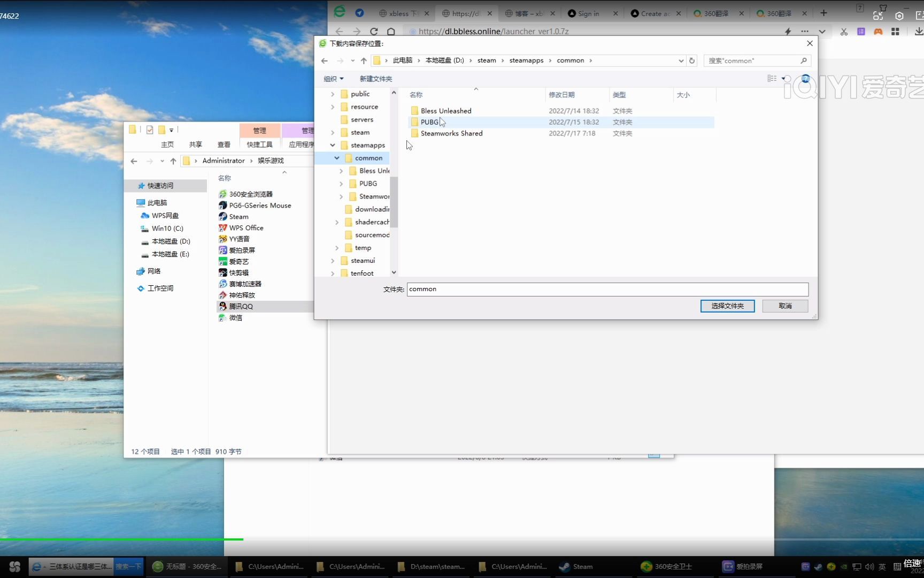Expand the temp tree node
This screenshot has height=578, width=924.
click(337, 248)
